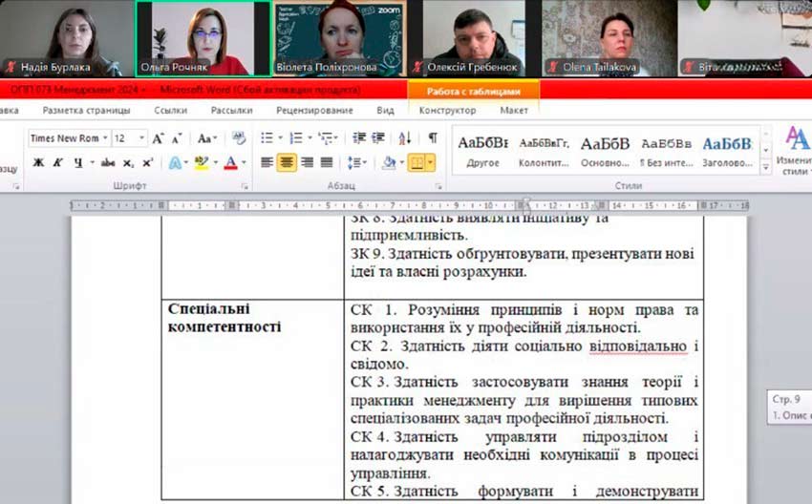Toggle bold formatting (Ж)
The width and height of the screenshot is (812, 504).
pyautogui.click(x=38, y=163)
